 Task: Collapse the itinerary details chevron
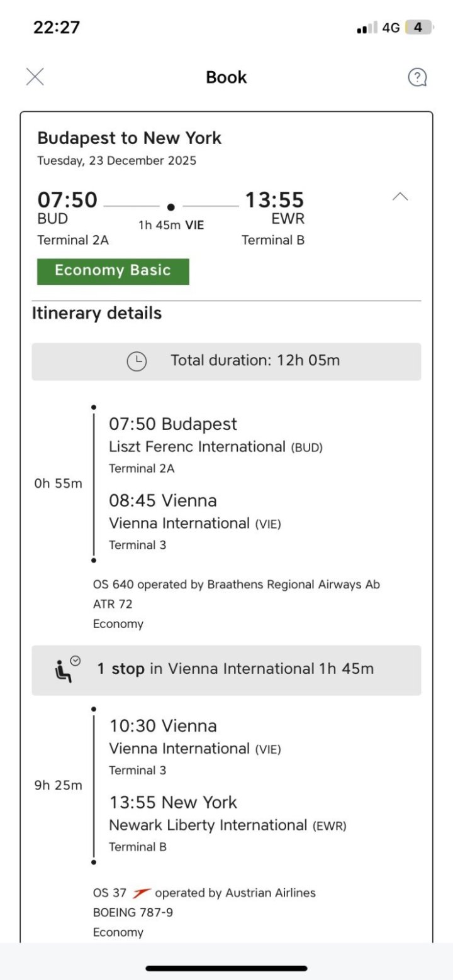(x=400, y=197)
